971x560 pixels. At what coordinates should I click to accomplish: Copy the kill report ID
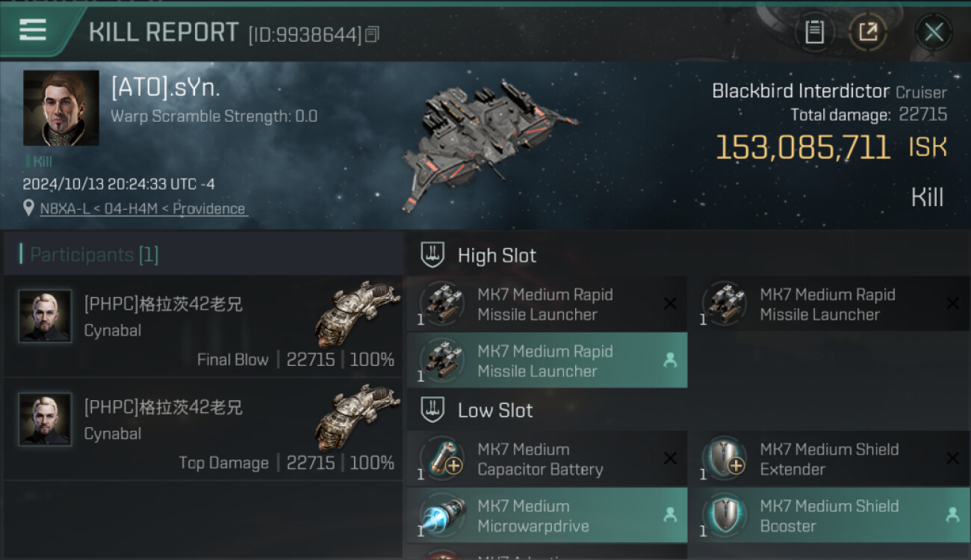pyautogui.click(x=372, y=34)
